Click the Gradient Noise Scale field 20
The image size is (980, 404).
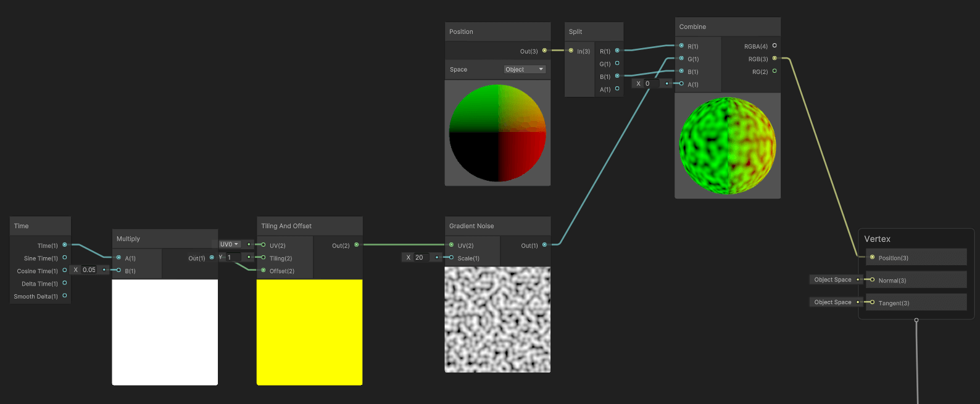(422, 257)
